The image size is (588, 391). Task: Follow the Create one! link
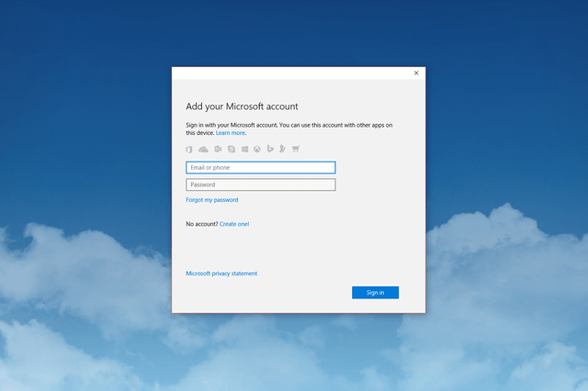pyautogui.click(x=234, y=224)
